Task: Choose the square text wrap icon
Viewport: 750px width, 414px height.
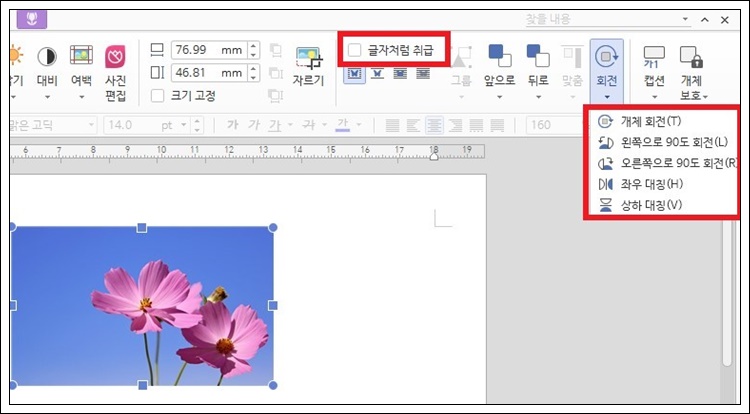Action: coord(354,74)
